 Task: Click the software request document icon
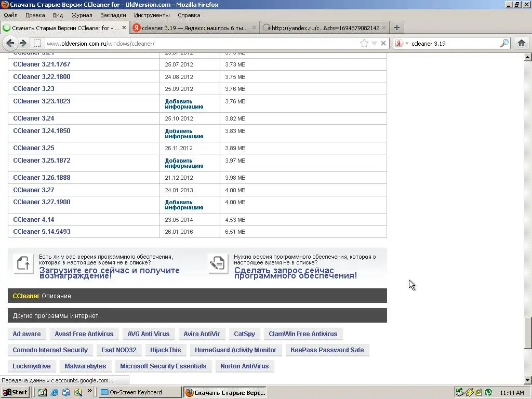point(218,263)
